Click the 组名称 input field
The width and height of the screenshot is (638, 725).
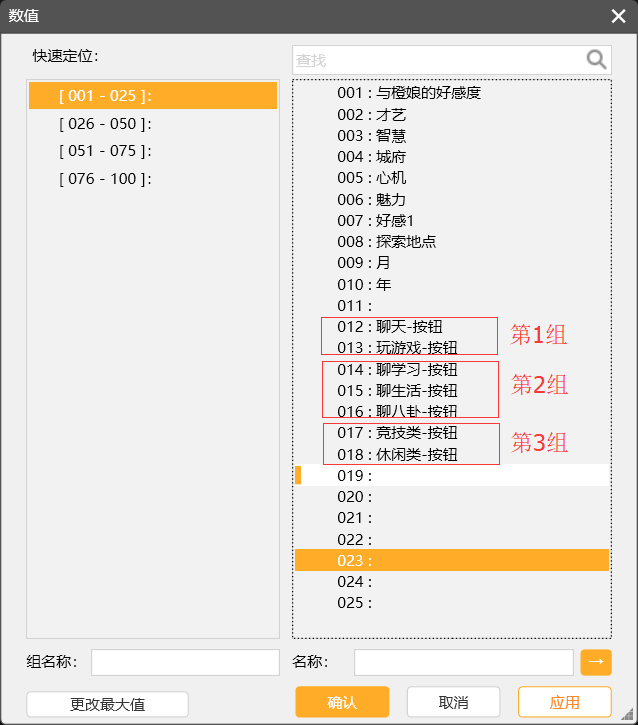pos(185,662)
